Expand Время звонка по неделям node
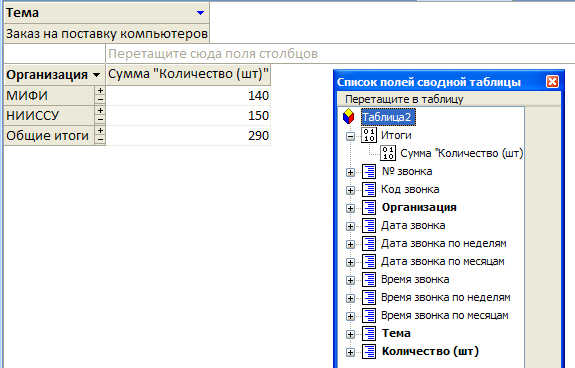The image size is (575, 368). click(350, 298)
